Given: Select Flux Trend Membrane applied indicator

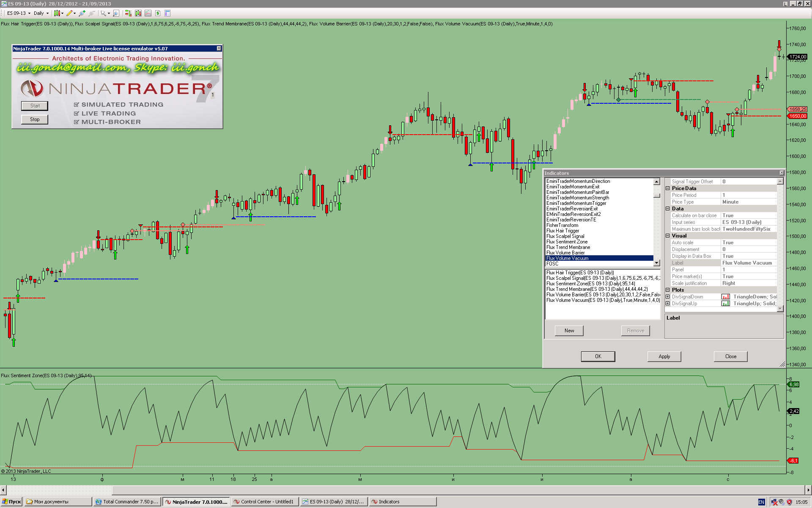Looking at the screenshot, I should click(x=596, y=289).
